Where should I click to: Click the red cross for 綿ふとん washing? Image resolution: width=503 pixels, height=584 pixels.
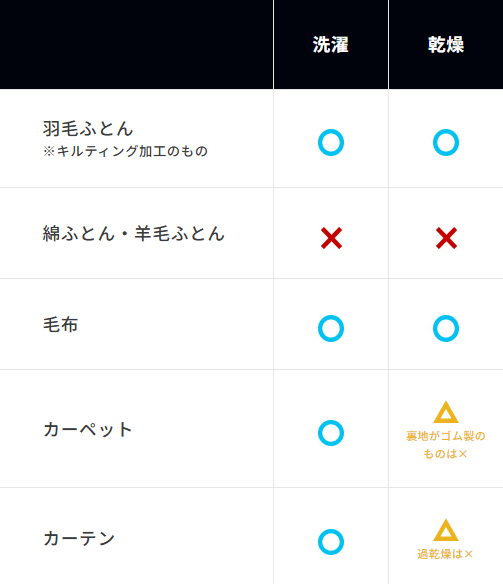(x=331, y=238)
